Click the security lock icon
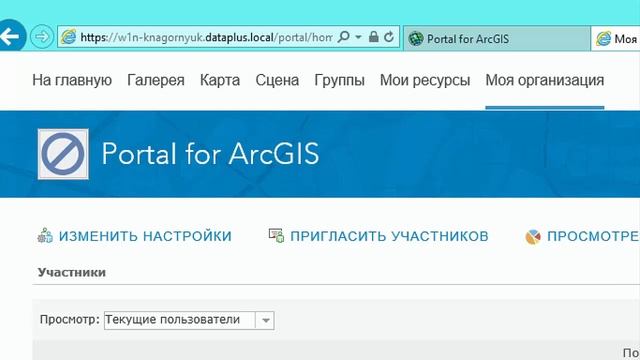Viewport: 640px width, 360px height. (x=373, y=37)
